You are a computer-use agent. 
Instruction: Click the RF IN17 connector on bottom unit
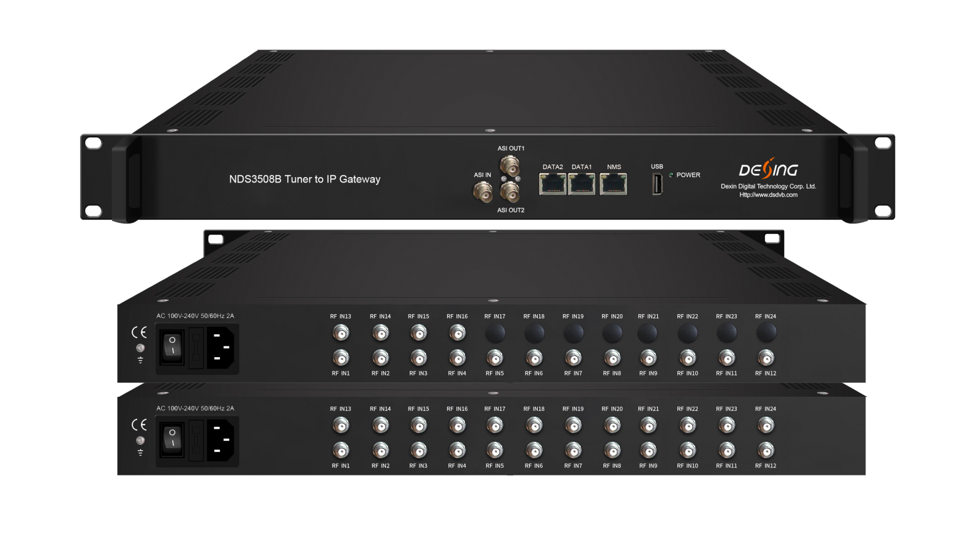pos(495,425)
